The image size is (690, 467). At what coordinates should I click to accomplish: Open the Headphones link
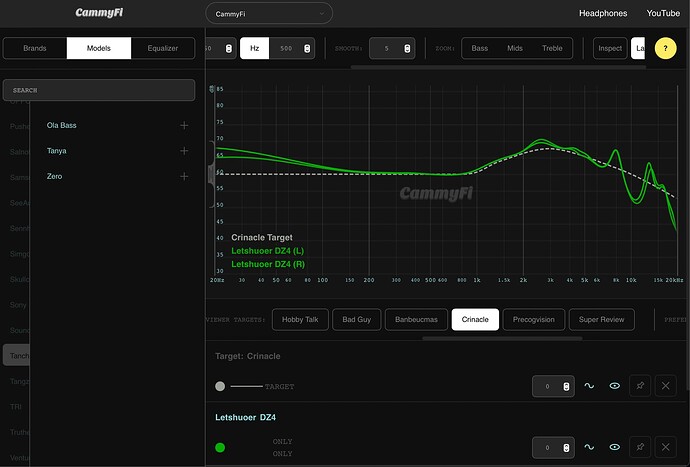tap(603, 13)
